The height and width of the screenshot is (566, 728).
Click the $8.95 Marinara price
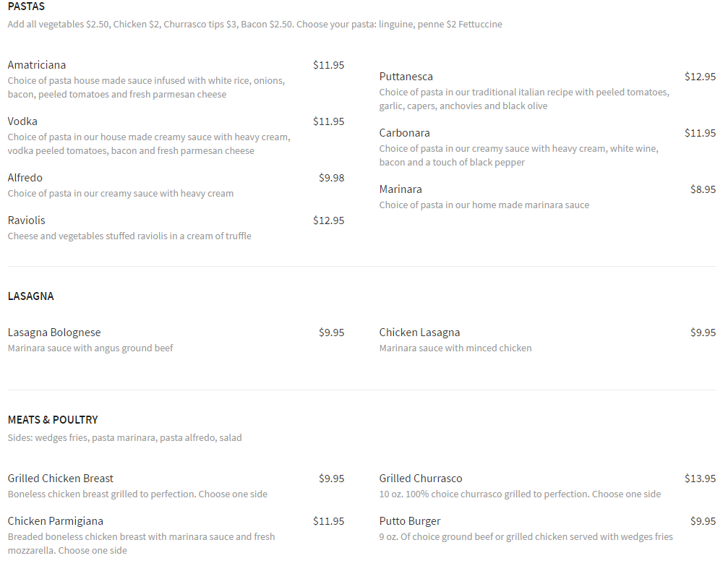tap(703, 189)
